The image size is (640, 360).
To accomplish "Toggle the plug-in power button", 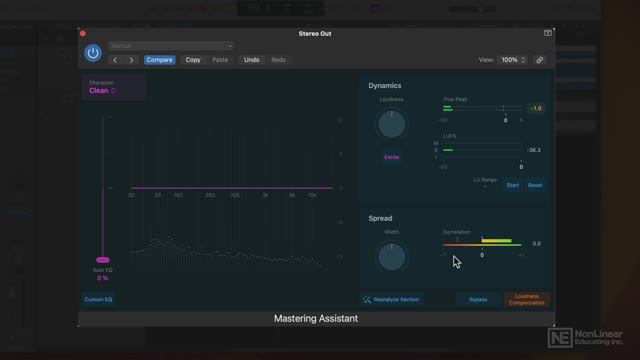I will (93, 53).
